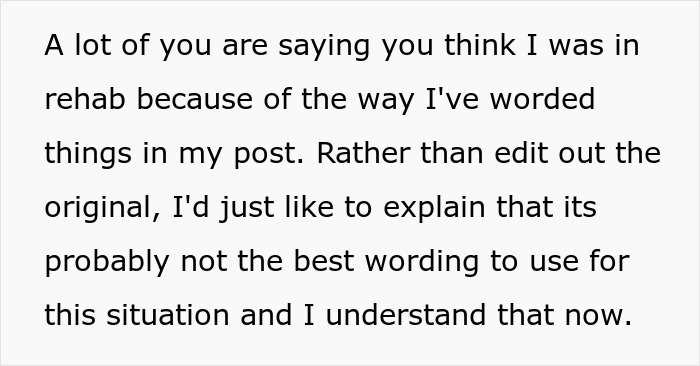Click the word "best" in the fifth line

coord(324,261)
